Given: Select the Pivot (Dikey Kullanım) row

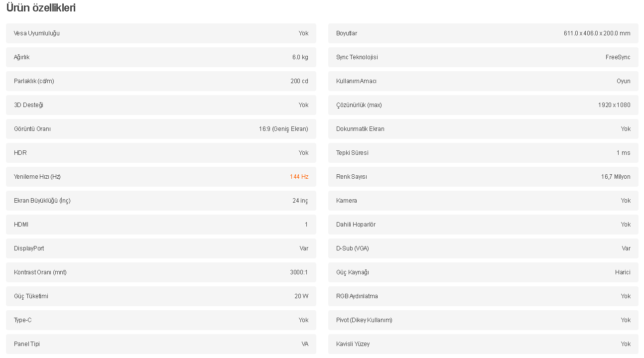Looking at the screenshot, I should [x=483, y=320].
